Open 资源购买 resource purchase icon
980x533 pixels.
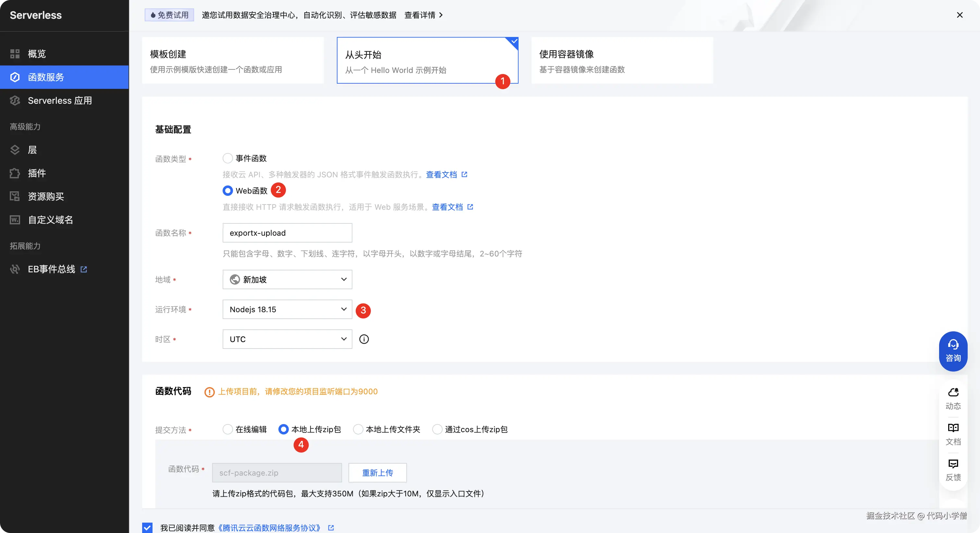tap(15, 196)
